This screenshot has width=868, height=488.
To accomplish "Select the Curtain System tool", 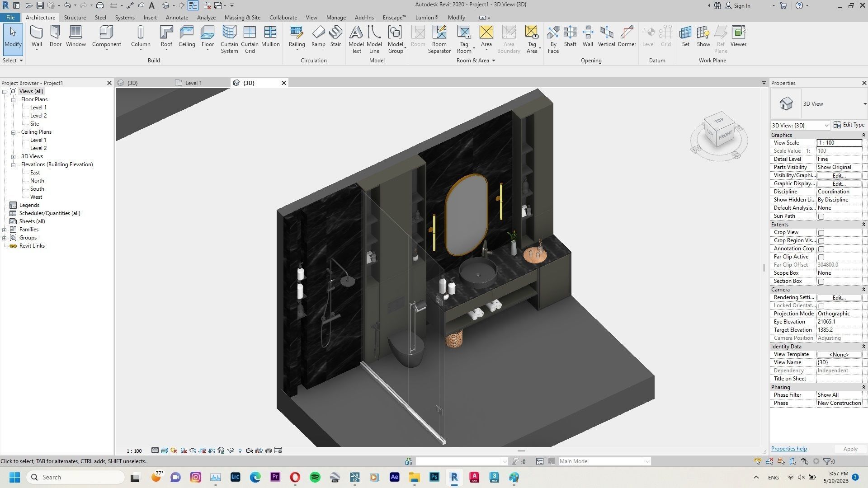I will 229,39.
